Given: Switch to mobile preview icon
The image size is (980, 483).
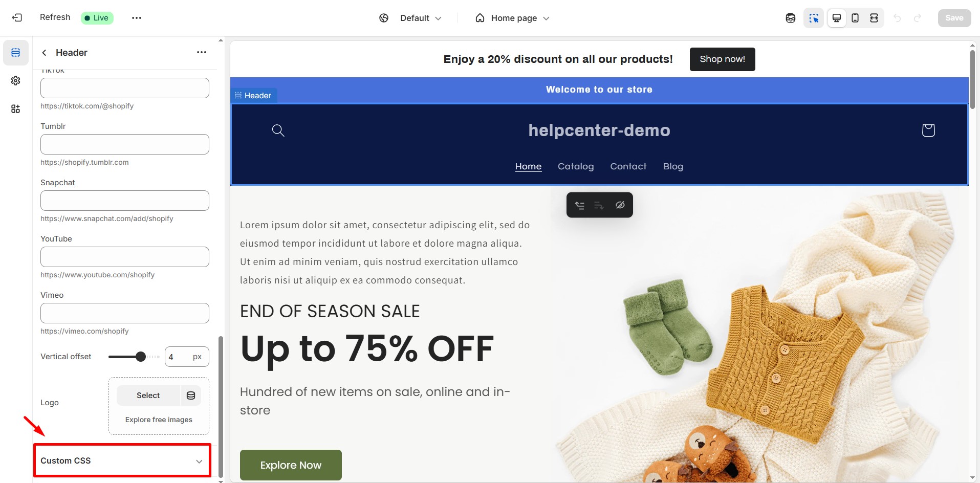Looking at the screenshot, I should (855, 18).
